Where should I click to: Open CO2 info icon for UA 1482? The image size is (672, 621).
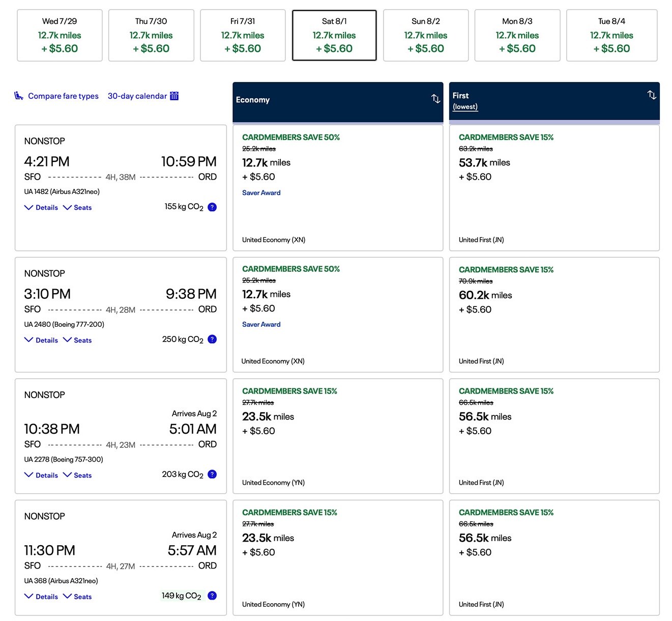tap(212, 207)
